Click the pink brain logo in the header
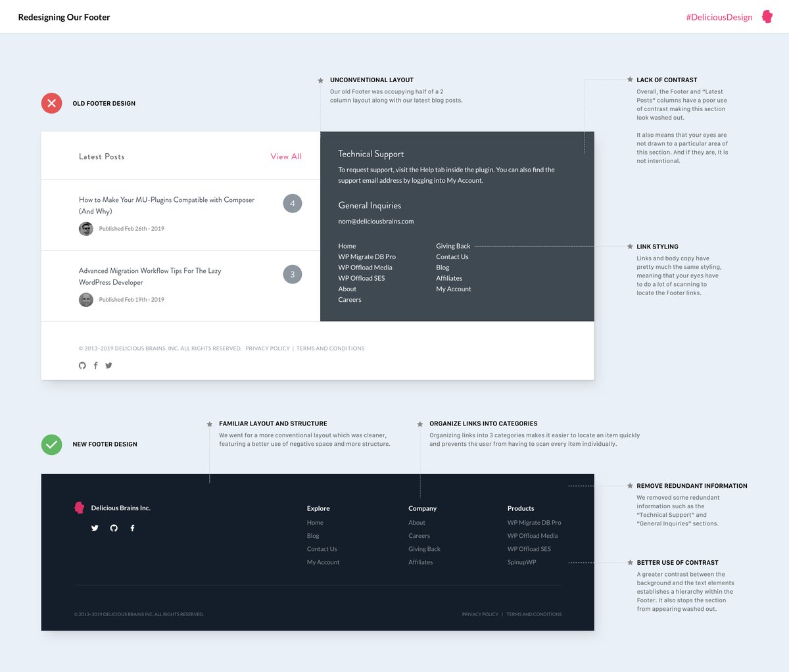 coord(767,16)
